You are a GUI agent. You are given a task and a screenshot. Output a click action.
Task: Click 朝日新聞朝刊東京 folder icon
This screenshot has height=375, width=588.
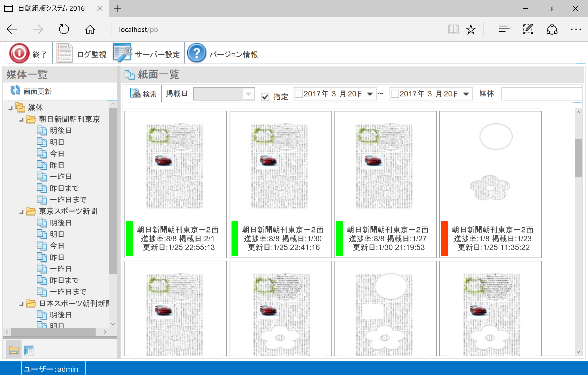(x=31, y=119)
